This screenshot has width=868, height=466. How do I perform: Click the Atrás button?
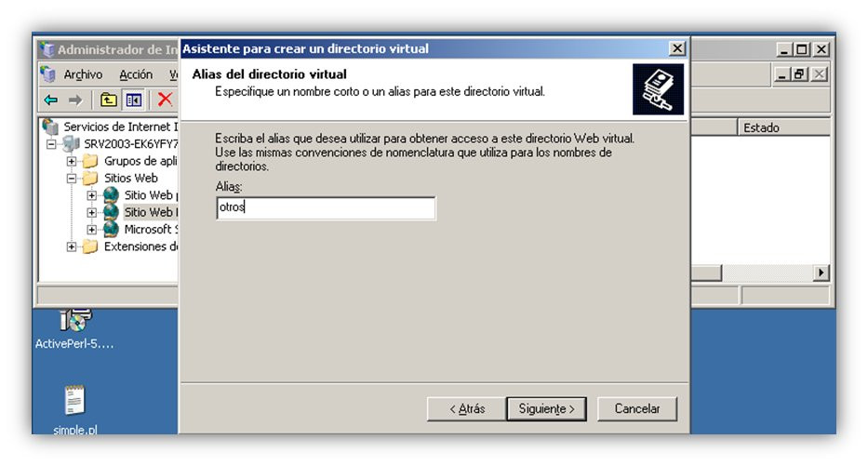click(467, 409)
